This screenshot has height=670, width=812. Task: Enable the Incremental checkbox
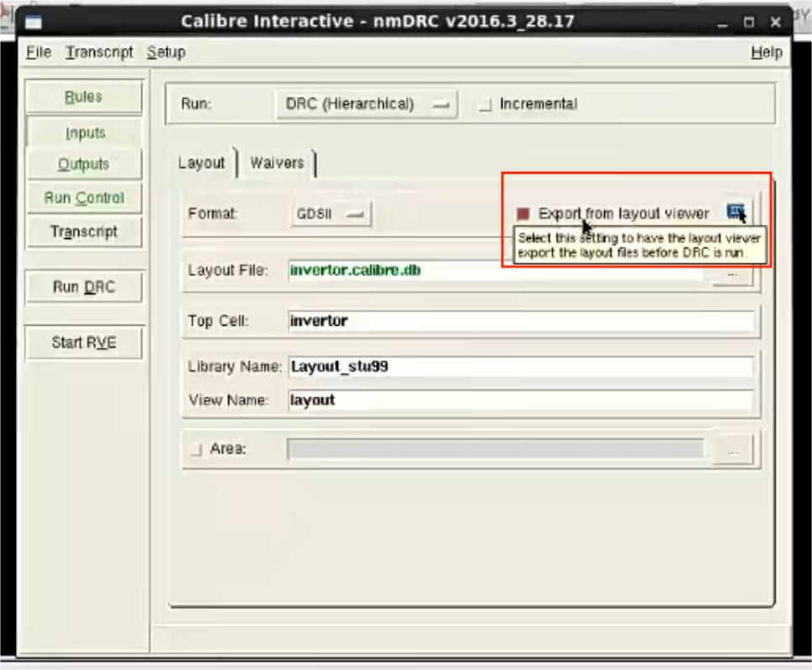pos(485,104)
